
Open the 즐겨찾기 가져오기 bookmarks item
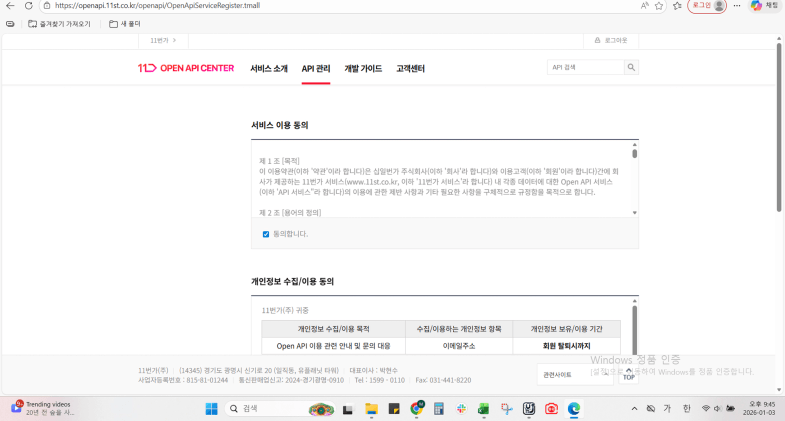point(60,24)
